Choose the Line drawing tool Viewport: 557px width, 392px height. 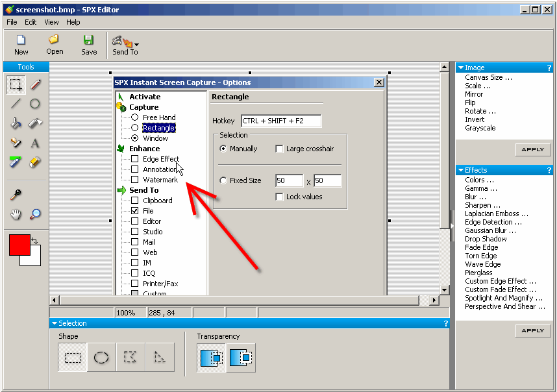pyautogui.click(x=16, y=104)
